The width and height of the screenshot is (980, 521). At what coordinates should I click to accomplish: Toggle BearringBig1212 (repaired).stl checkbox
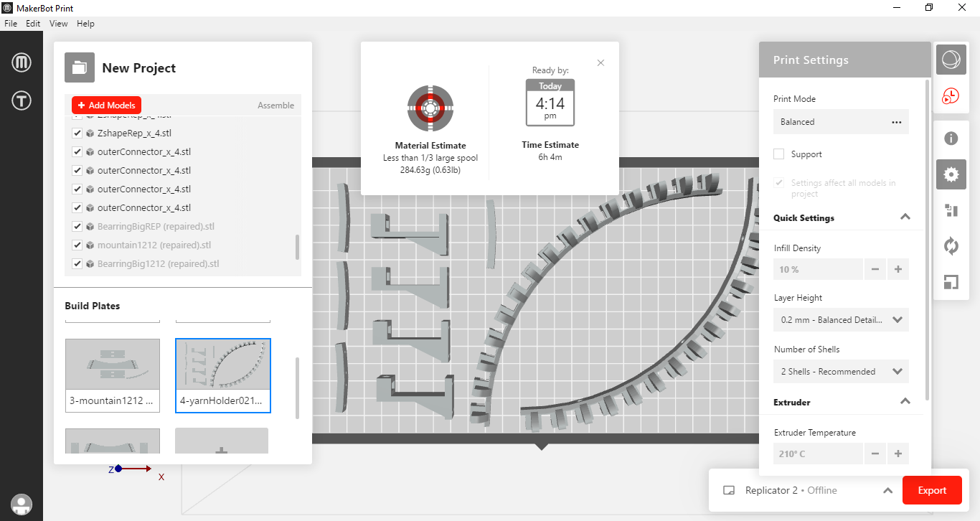pyautogui.click(x=77, y=263)
